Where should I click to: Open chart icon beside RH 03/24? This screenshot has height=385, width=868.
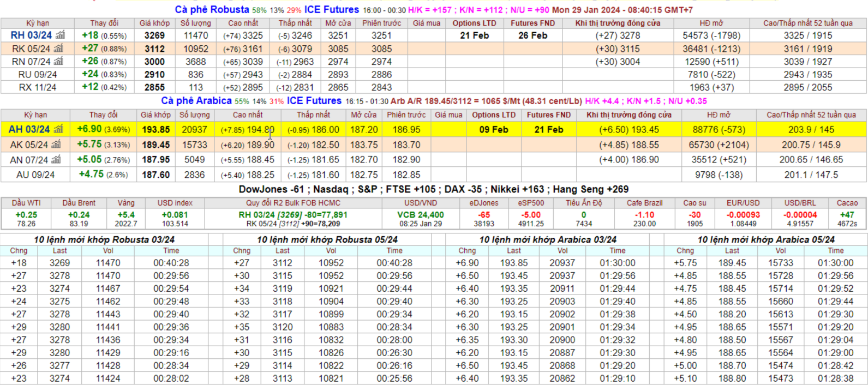coord(59,35)
